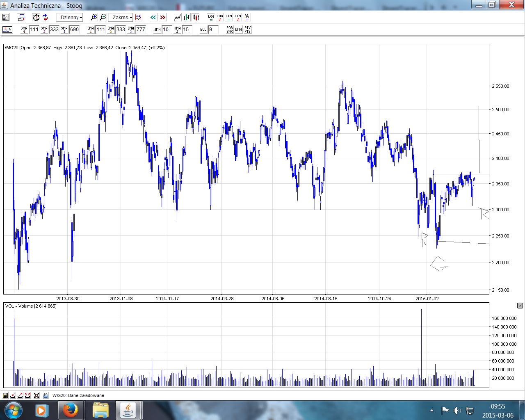This screenshot has width=525, height=420.
Task: Edit the WMA period field showing 10
Action: (167, 30)
